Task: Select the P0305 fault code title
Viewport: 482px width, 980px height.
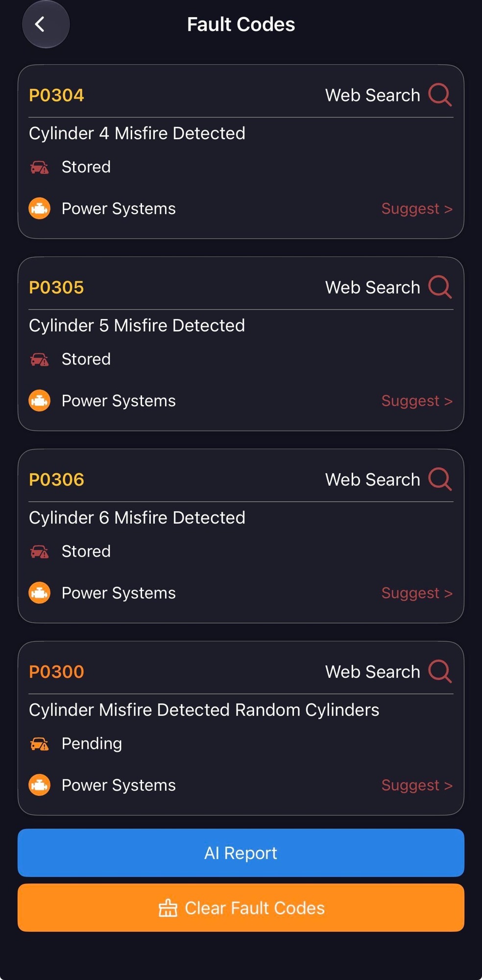Action: coord(56,287)
